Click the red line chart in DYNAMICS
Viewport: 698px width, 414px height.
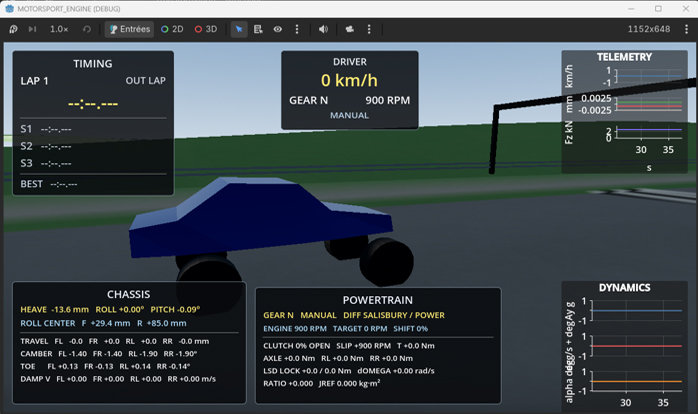click(637, 346)
